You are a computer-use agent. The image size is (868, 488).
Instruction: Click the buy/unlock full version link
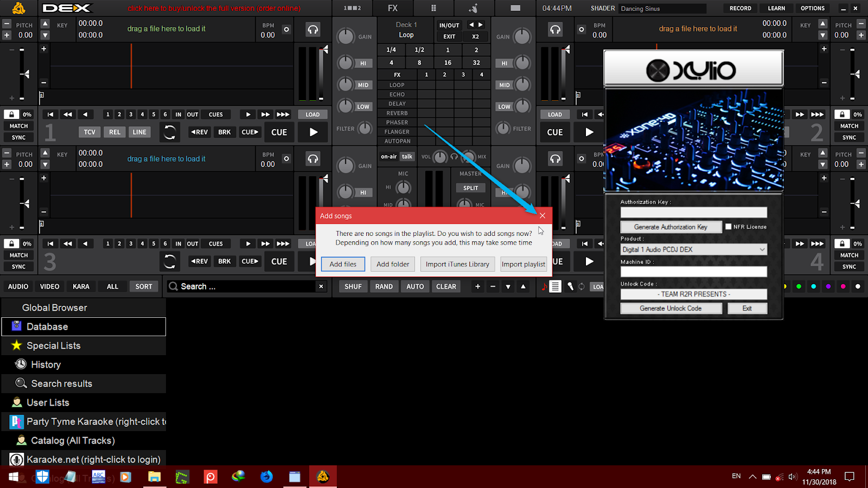(x=214, y=8)
